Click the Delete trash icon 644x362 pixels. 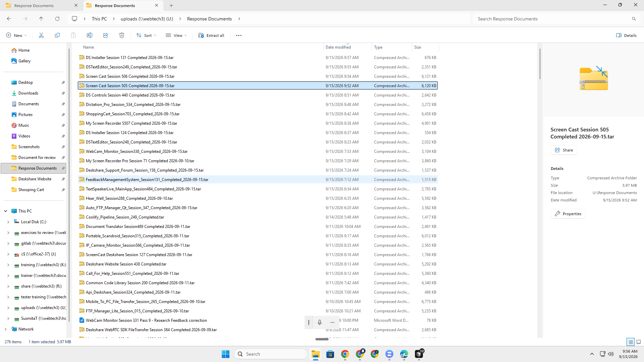pos(122,35)
